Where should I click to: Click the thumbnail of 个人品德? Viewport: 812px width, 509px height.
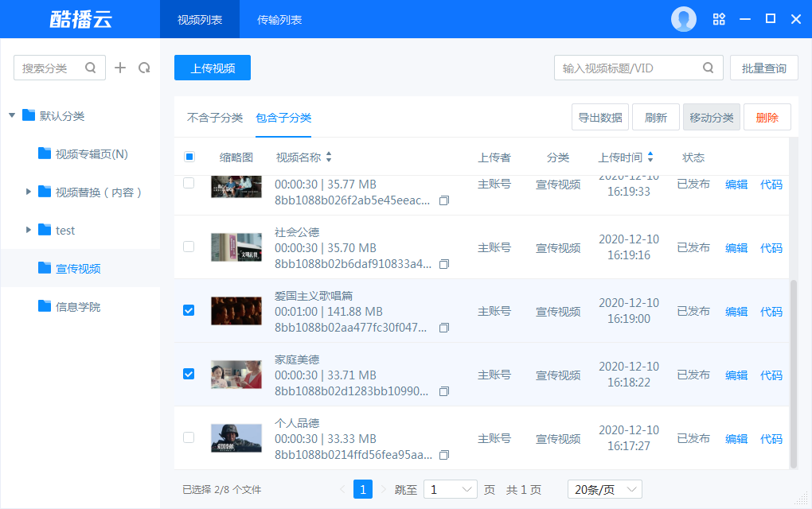pyautogui.click(x=236, y=438)
